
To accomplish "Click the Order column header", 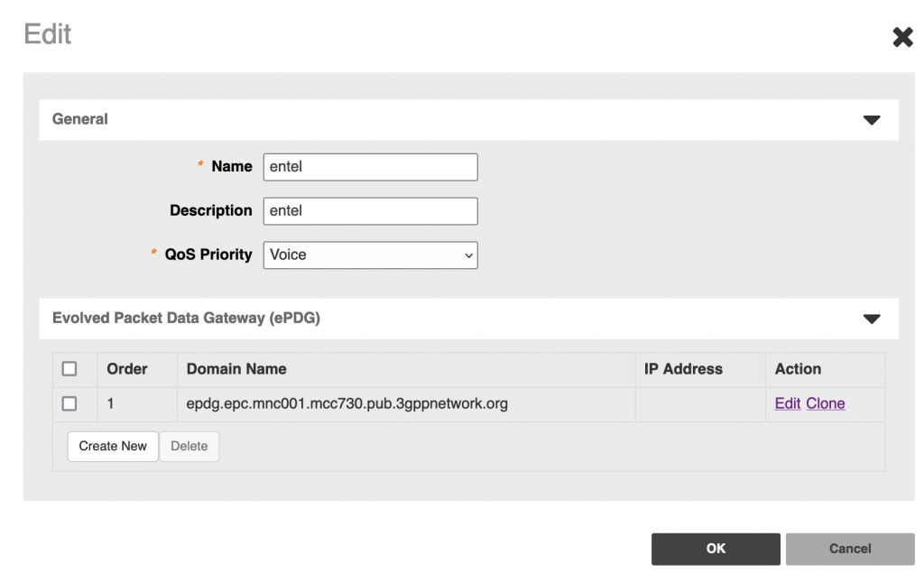I will [x=127, y=369].
